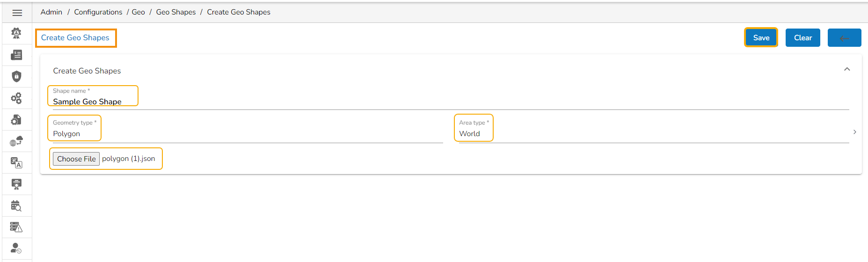The height and width of the screenshot is (262, 868).
Task: Open the document settings gear icon
Action: (16, 120)
